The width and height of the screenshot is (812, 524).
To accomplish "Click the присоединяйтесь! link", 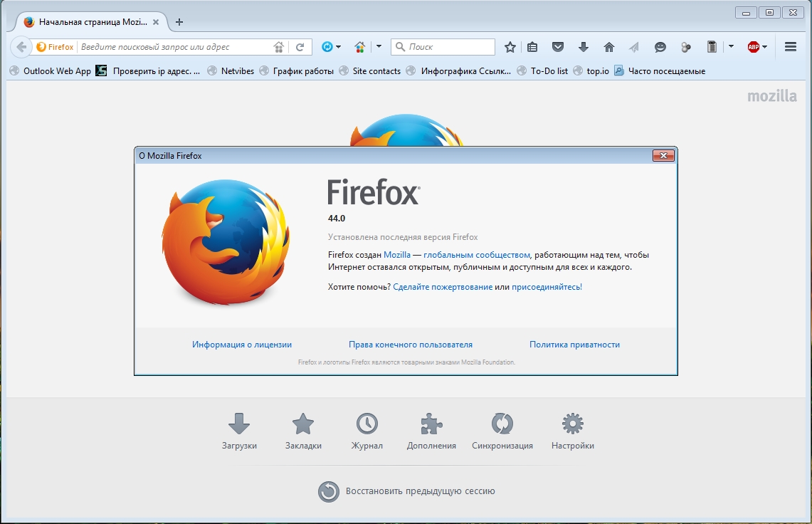I will [547, 287].
